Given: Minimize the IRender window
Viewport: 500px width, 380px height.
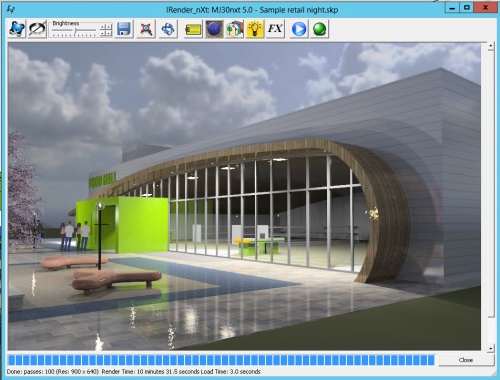Looking at the screenshot, I should pos(452,8).
